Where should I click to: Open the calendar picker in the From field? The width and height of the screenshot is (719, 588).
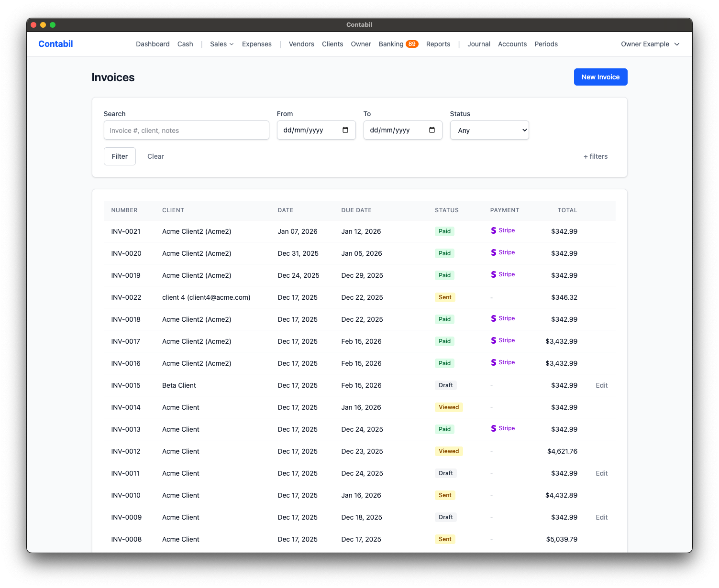346,130
